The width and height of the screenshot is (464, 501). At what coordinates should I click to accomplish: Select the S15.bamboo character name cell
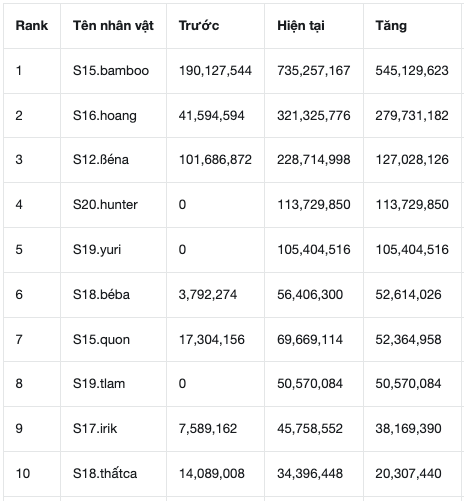point(113,71)
